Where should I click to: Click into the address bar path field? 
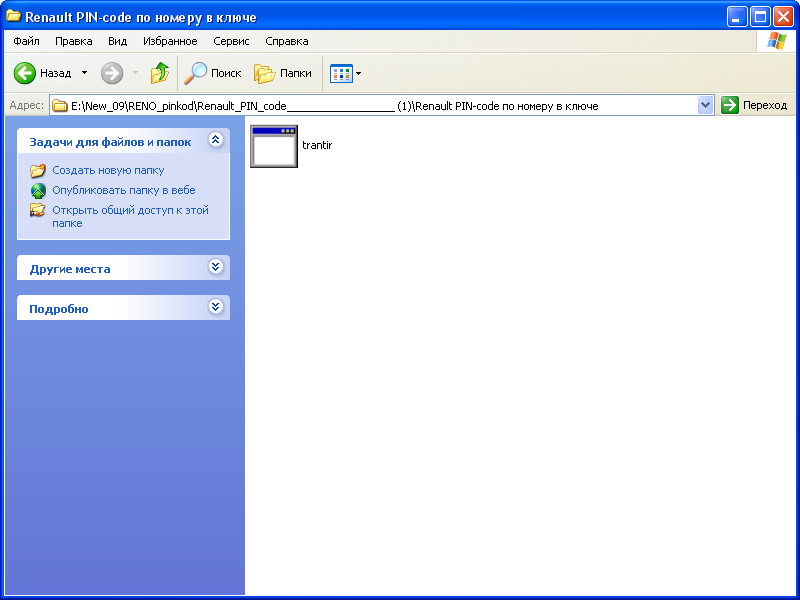pos(383,106)
